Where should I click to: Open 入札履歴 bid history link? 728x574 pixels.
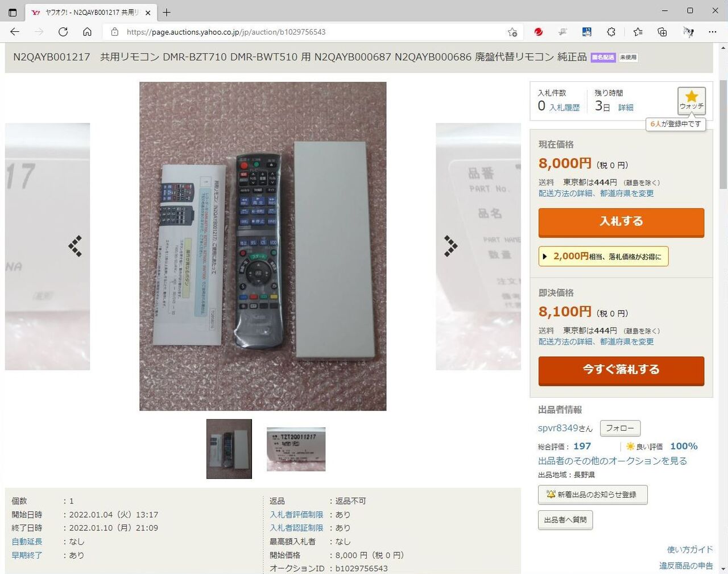[x=564, y=108]
